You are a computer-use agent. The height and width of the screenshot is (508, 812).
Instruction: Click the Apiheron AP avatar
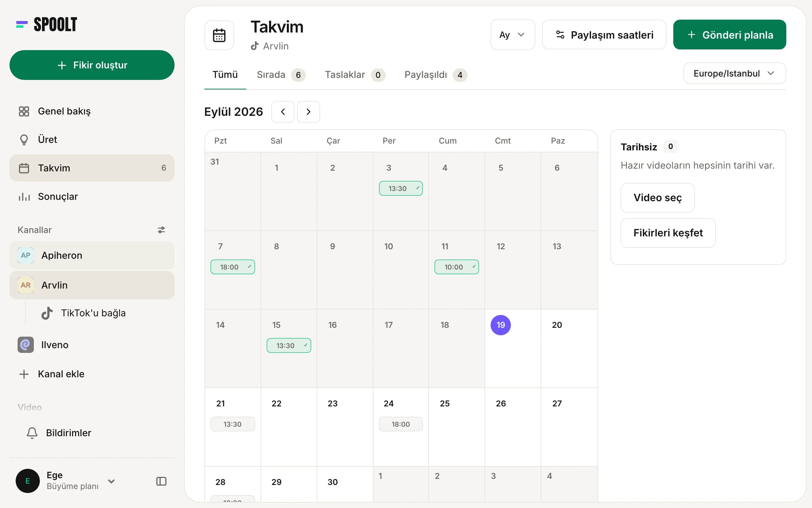26,255
